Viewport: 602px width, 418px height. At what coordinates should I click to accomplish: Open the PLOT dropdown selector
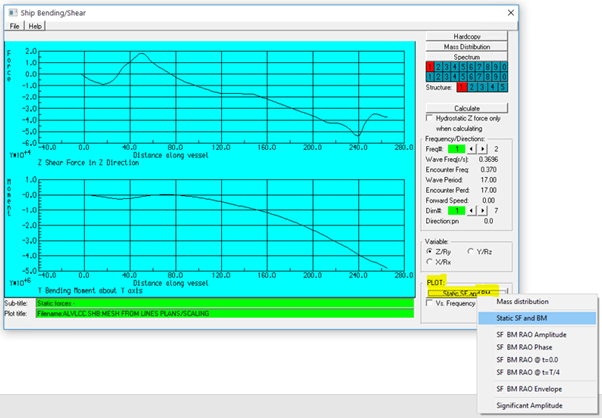click(467, 291)
